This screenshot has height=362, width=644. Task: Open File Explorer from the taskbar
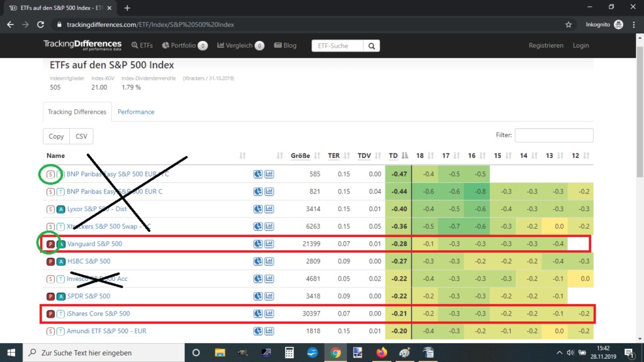tap(219, 353)
